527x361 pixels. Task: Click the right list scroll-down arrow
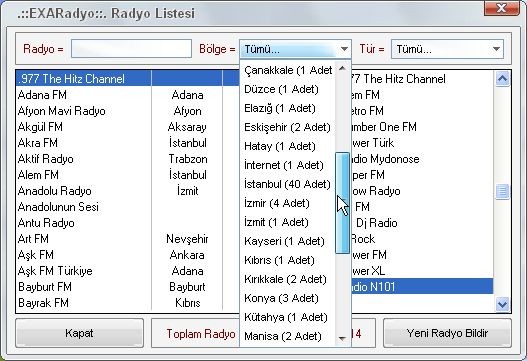click(502, 305)
